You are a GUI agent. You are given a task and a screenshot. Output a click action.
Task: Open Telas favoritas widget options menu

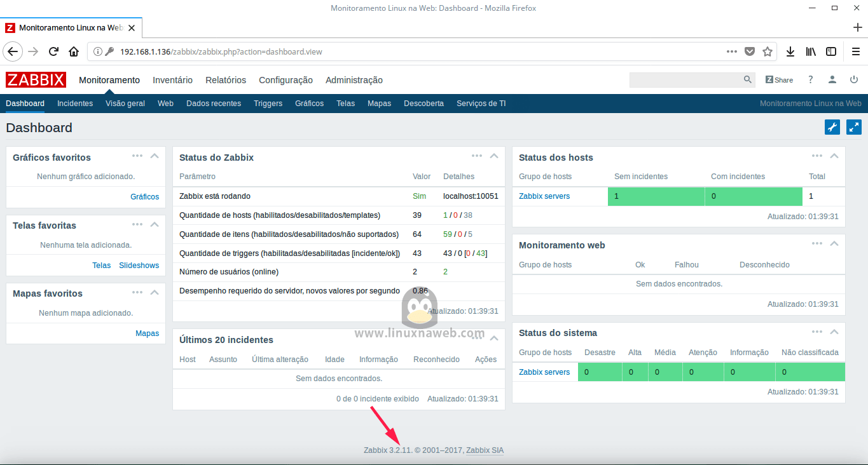137,224
